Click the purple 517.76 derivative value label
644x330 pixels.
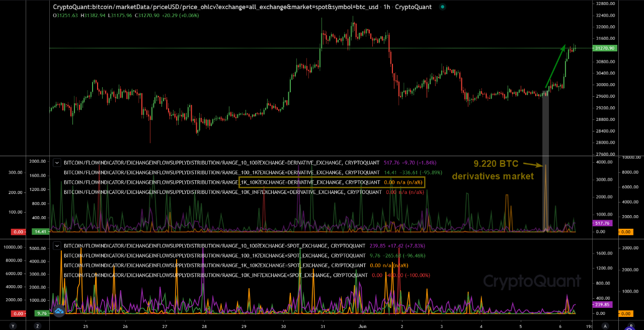coord(602,223)
